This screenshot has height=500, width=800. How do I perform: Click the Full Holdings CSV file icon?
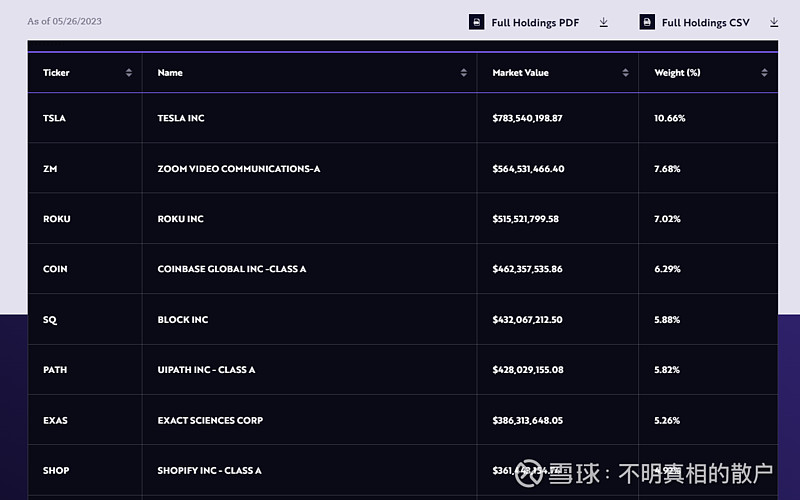tap(647, 22)
